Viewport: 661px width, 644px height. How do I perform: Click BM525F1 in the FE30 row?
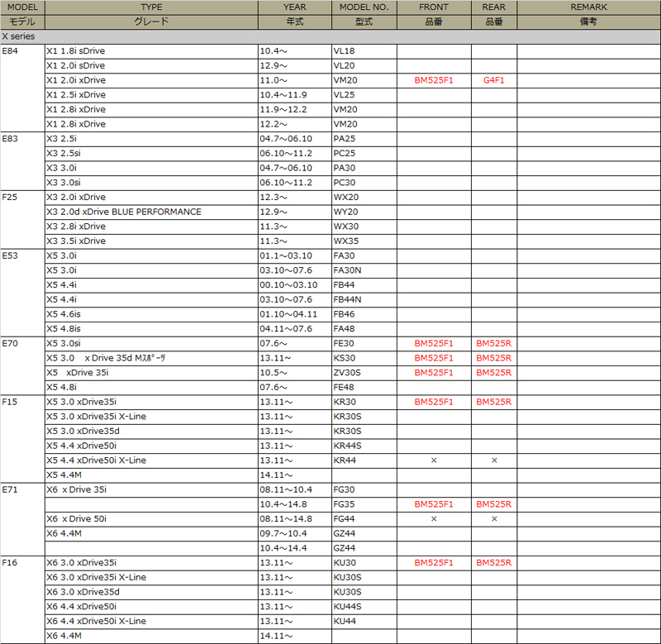(x=434, y=343)
